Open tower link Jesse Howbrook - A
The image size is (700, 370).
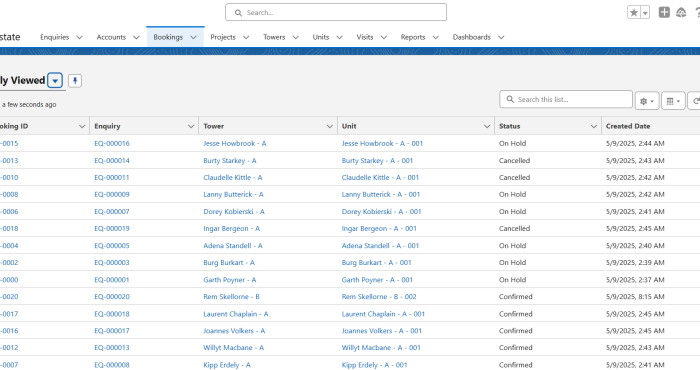234,143
